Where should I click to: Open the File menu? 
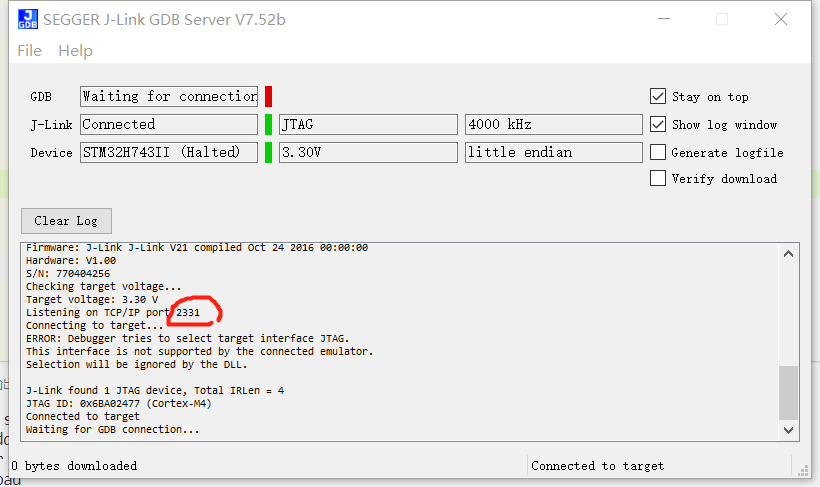tap(29, 51)
